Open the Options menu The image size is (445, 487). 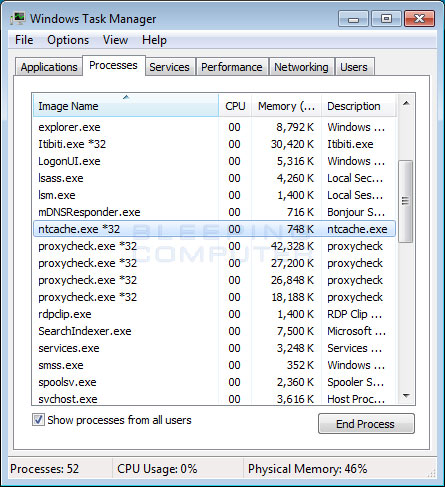click(68, 40)
